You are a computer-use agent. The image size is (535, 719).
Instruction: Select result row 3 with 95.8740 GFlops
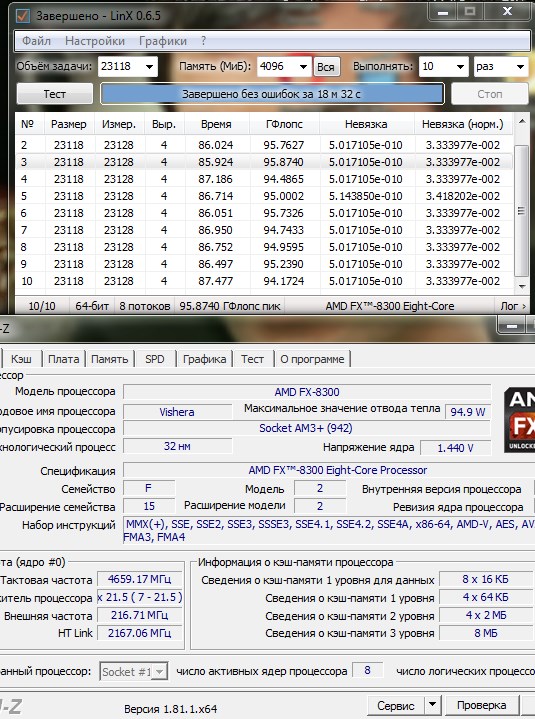(x=264, y=162)
